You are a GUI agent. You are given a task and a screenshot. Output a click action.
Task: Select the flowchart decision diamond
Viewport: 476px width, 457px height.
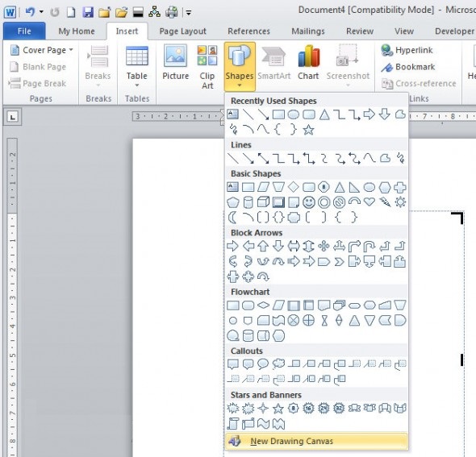click(x=263, y=305)
